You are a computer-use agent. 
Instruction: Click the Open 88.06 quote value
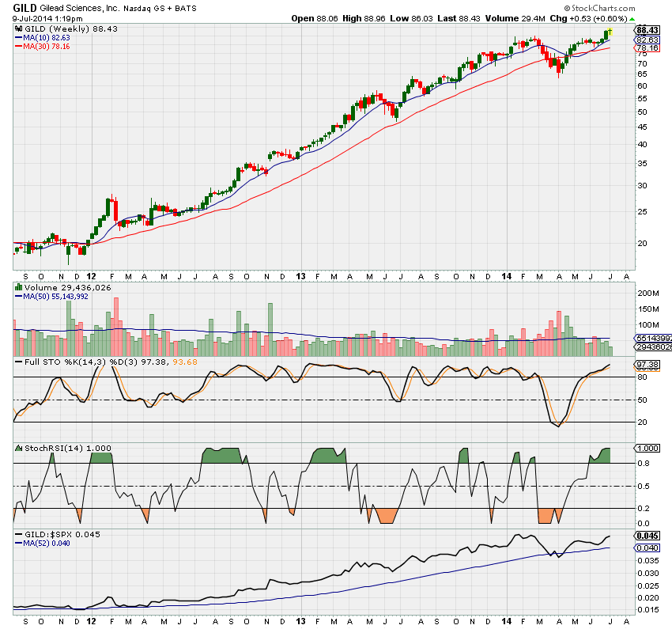point(315,18)
